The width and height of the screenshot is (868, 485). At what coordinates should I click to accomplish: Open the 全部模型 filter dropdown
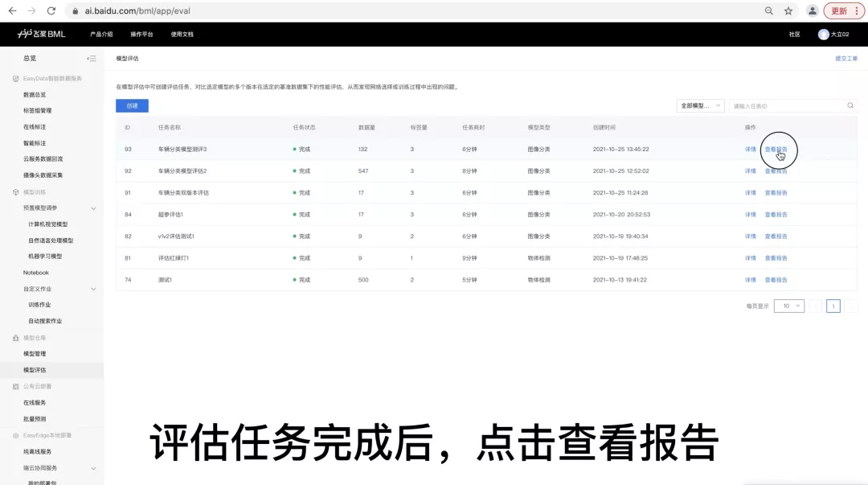[700, 106]
